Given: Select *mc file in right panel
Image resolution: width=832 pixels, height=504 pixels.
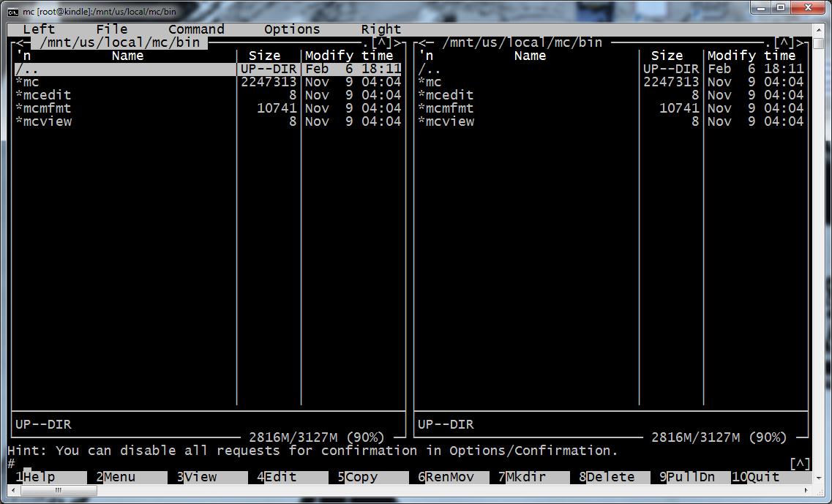Looking at the screenshot, I should coord(611,82).
